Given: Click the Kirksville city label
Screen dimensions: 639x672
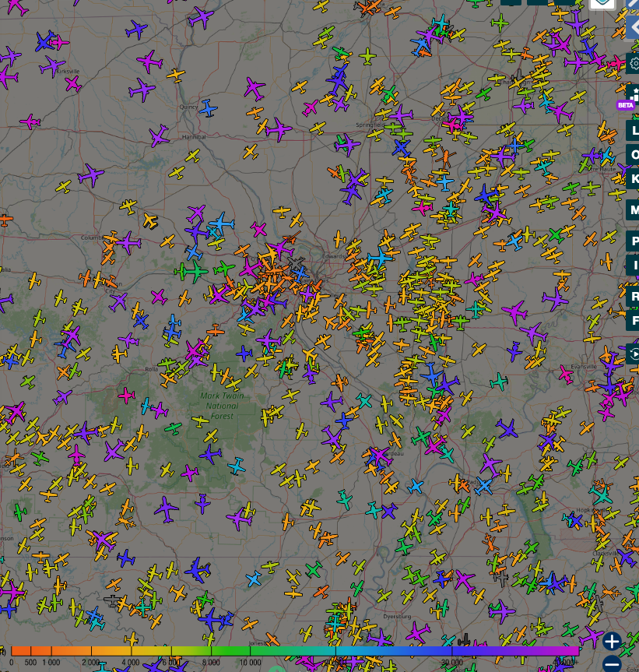Looking at the screenshot, I should [68, 71].
